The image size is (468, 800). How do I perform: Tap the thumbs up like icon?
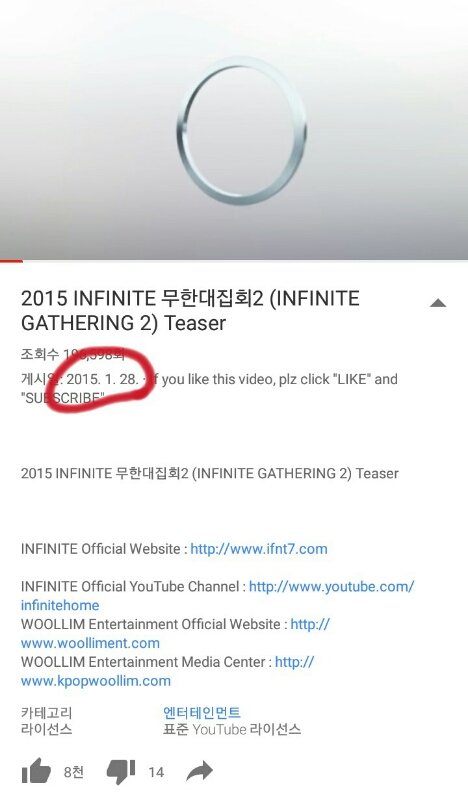(x=36, y=771)
